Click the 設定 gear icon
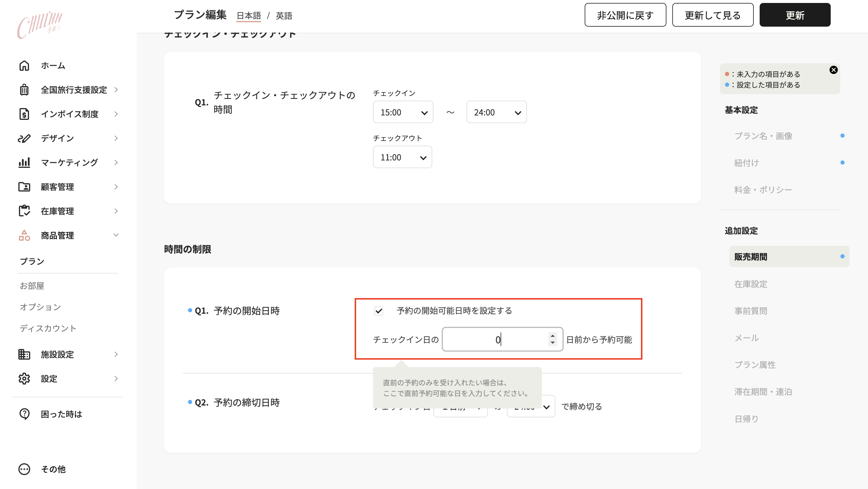Viewport: 868px width, 489px height. [24, 379]
